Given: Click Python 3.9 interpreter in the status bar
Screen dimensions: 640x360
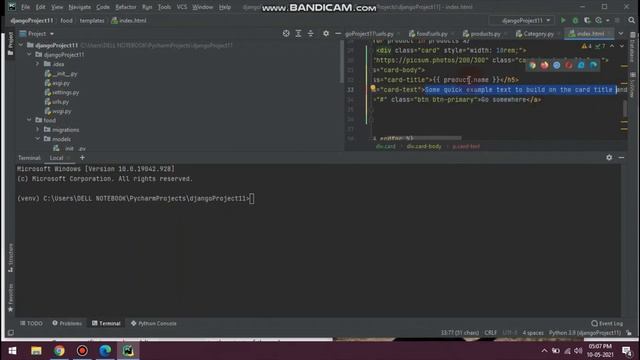Looking at the screenshot, I should click(584, 333).
